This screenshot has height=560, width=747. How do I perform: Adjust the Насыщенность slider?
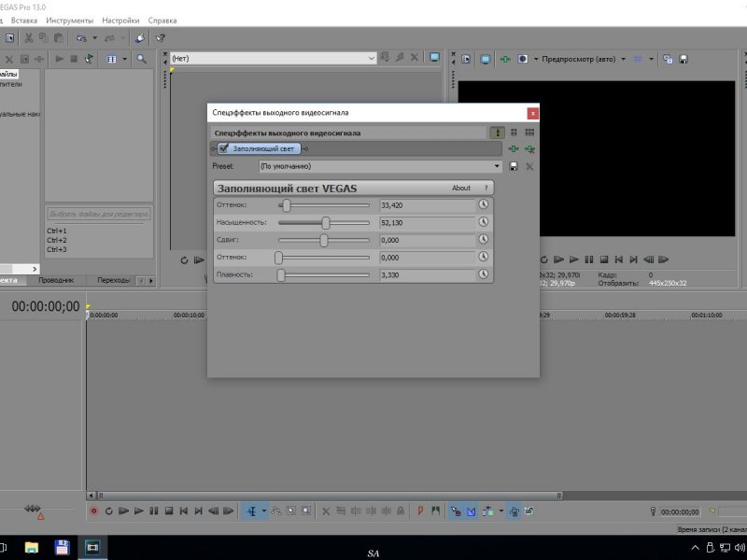(x=325, y=222)
